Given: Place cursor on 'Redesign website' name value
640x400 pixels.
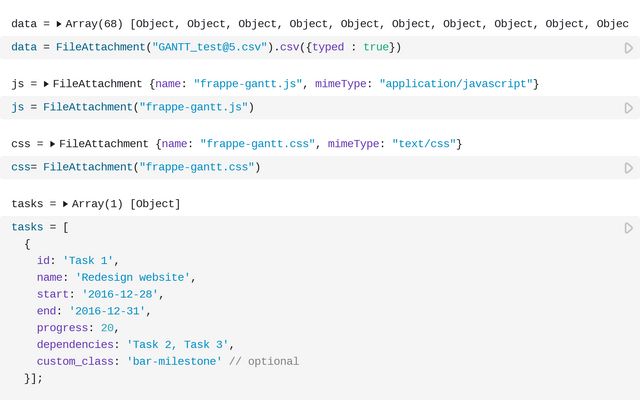Looking at the screenshot, I should (x=133, y=278).
